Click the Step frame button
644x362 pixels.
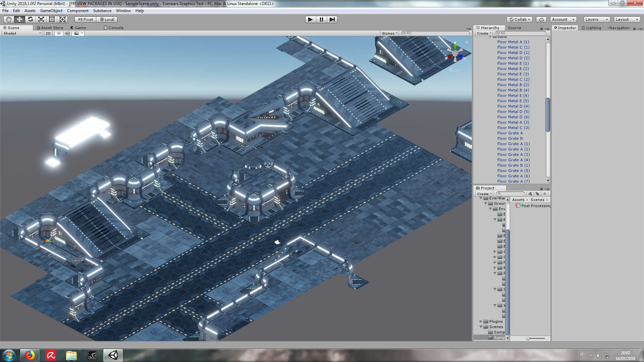332,19
